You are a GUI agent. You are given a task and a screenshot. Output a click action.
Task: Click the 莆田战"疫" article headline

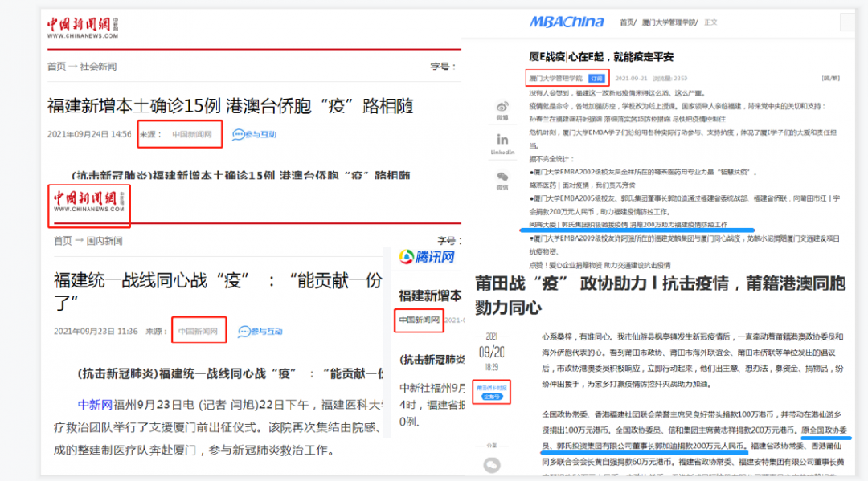[x=659, y=295]
